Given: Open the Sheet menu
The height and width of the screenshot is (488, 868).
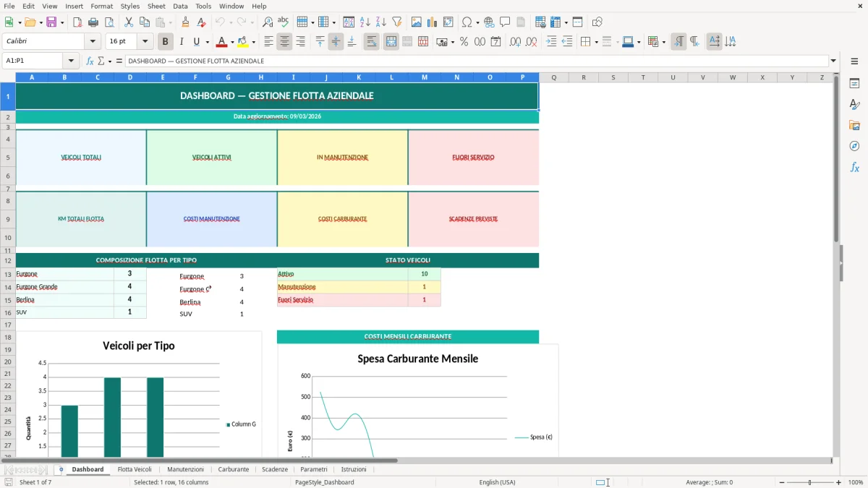Looking at the screenshot, I should (x=156, y=6).
